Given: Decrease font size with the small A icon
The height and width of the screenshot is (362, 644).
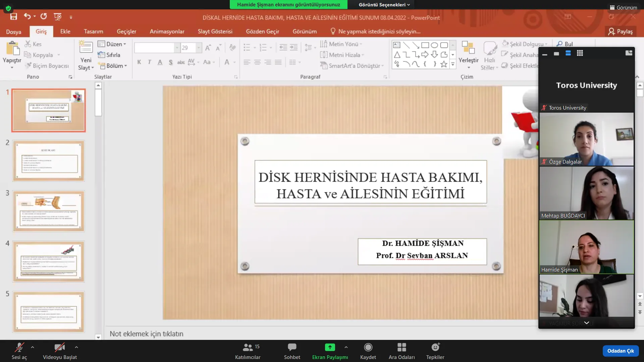Looking at the screenshot, I should click(218, 48).
